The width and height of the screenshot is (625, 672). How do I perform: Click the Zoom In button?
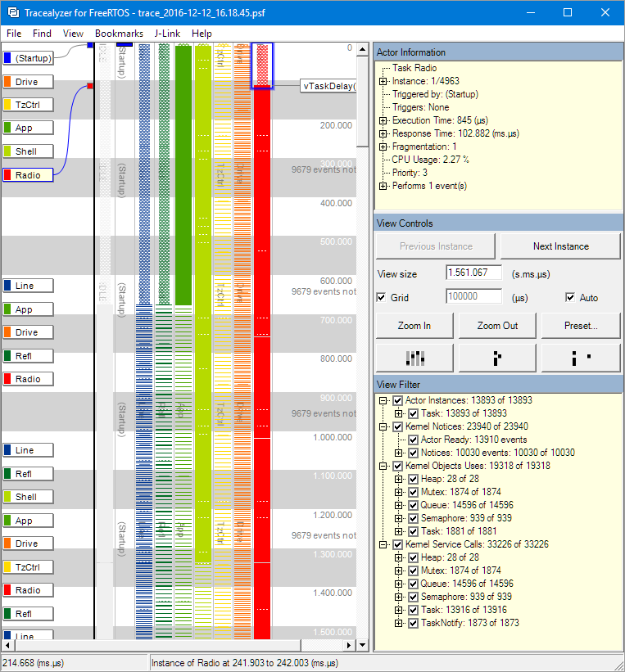click(414, 326)
